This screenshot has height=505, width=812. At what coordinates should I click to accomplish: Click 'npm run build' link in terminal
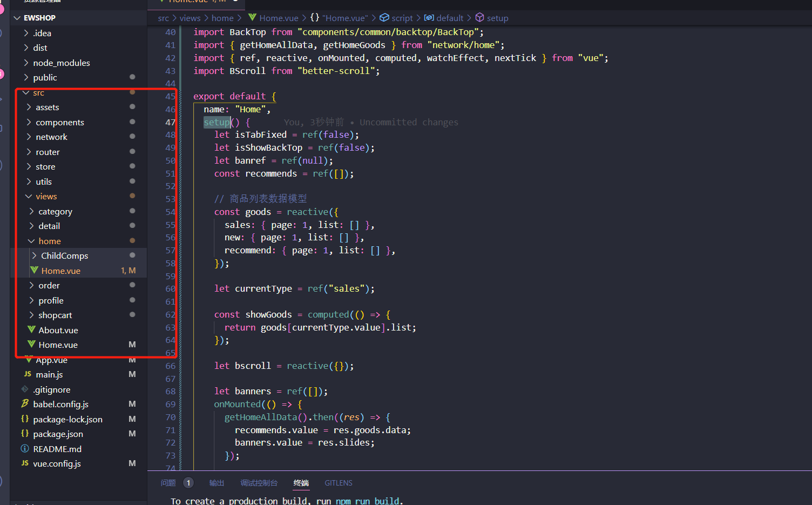pos(368,501)
